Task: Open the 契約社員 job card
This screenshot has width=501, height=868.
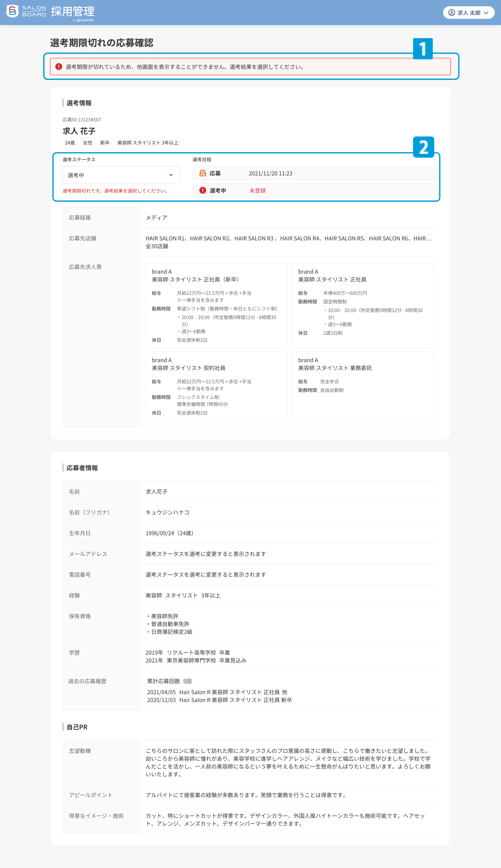Action: [216, 386]
